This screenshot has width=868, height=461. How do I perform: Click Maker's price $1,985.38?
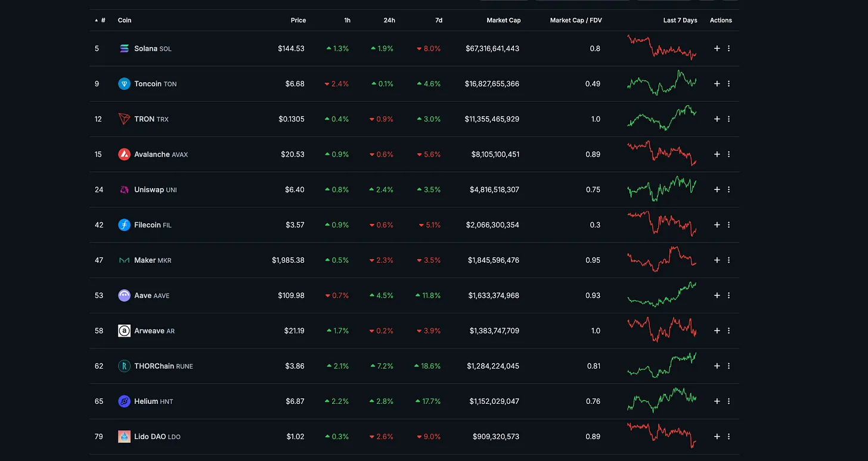coord(288,260)
